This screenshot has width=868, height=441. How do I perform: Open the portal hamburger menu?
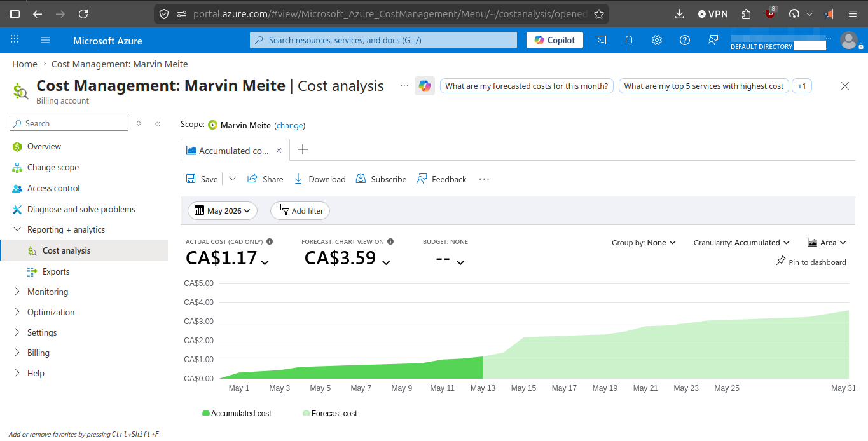45,40
